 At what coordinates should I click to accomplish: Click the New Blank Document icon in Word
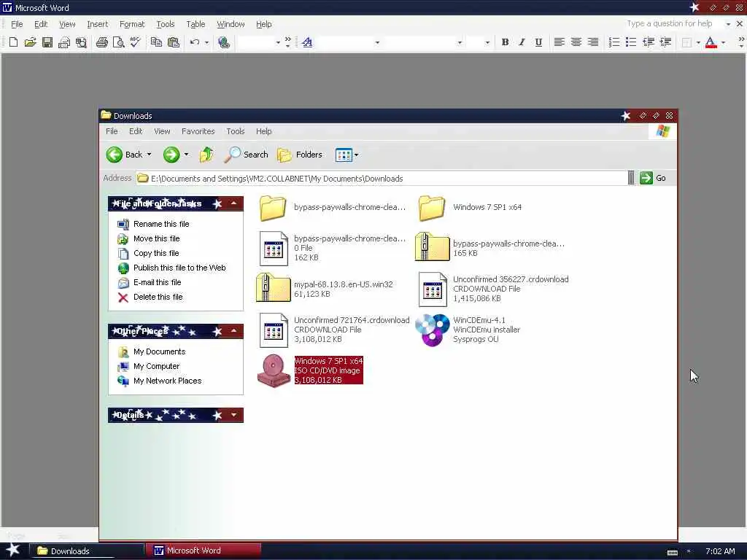point(13,42)
